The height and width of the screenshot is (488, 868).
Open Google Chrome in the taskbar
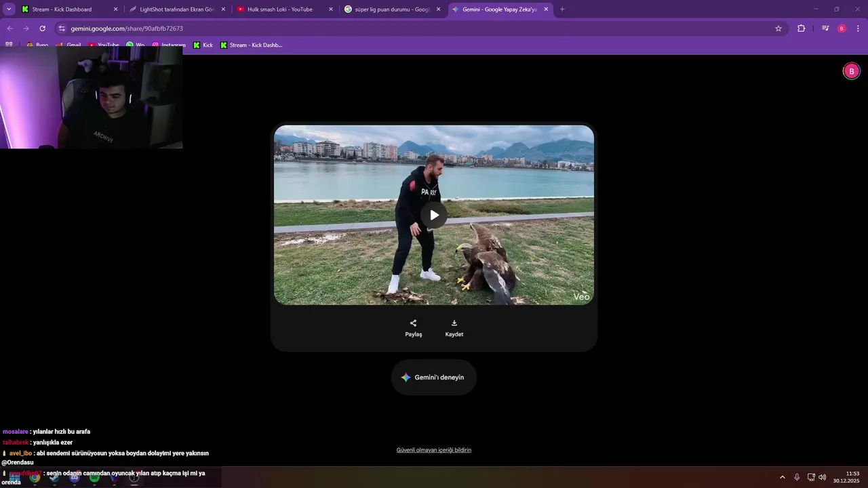pos(35,478)
